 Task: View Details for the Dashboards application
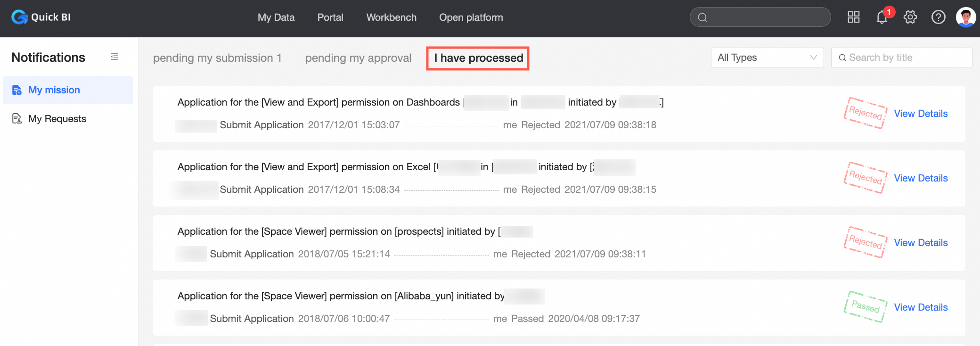click(921, 114)
